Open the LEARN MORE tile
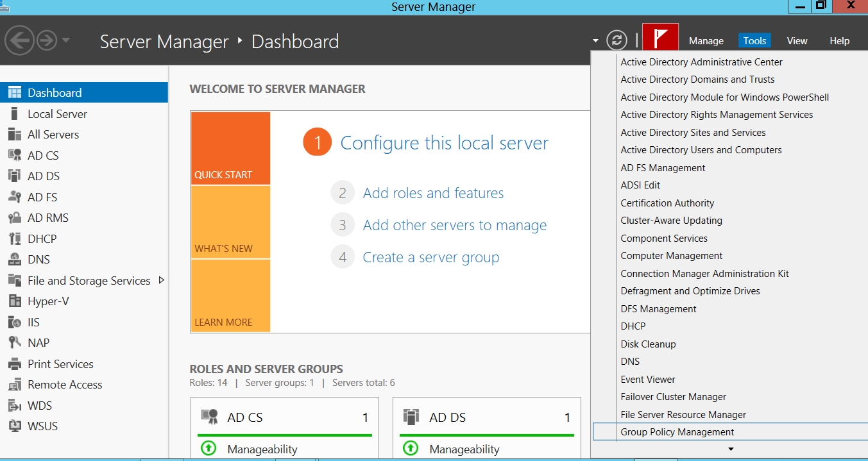 point(230,296)
